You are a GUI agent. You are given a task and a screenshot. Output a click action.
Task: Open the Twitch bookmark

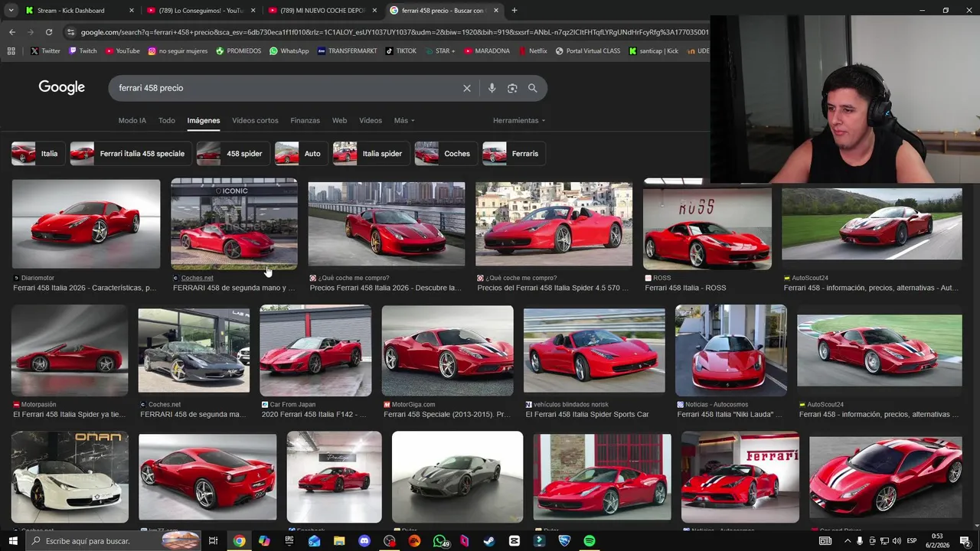(x=83, y=51)
